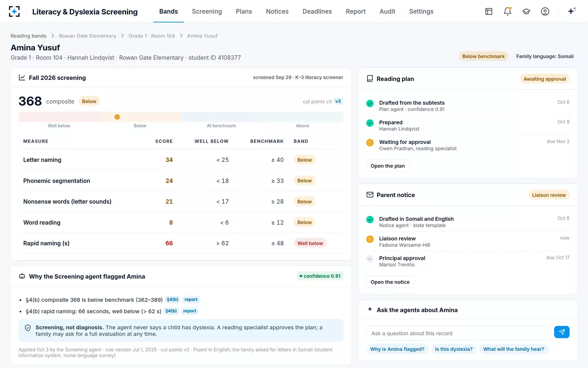
Task: Click the Open the notice button
Action: 390,282
